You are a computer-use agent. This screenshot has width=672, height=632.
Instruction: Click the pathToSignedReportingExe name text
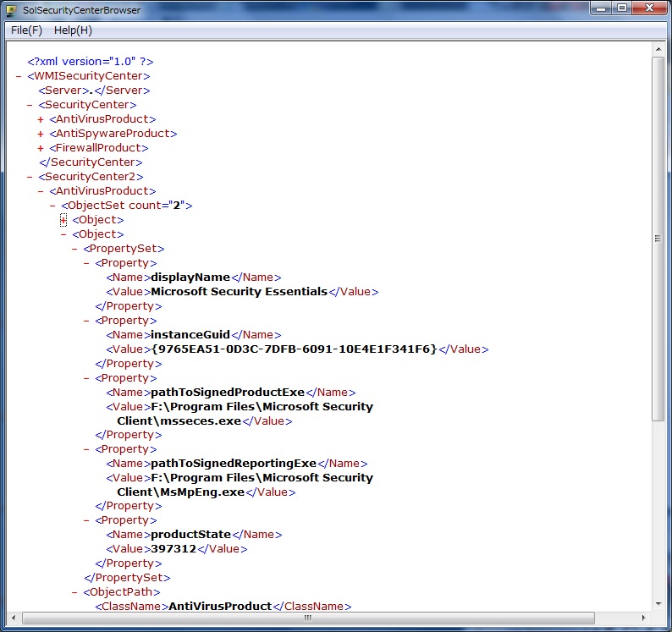(234, 464)
